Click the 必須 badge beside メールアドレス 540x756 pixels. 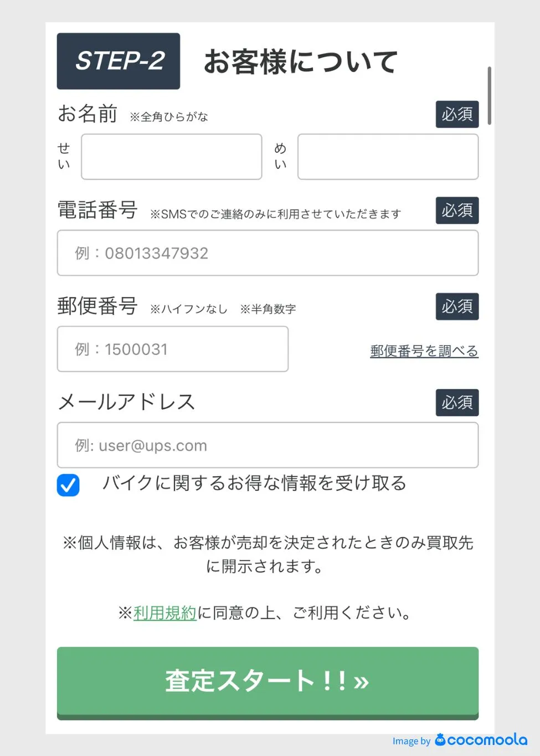[x=457, y=403]
